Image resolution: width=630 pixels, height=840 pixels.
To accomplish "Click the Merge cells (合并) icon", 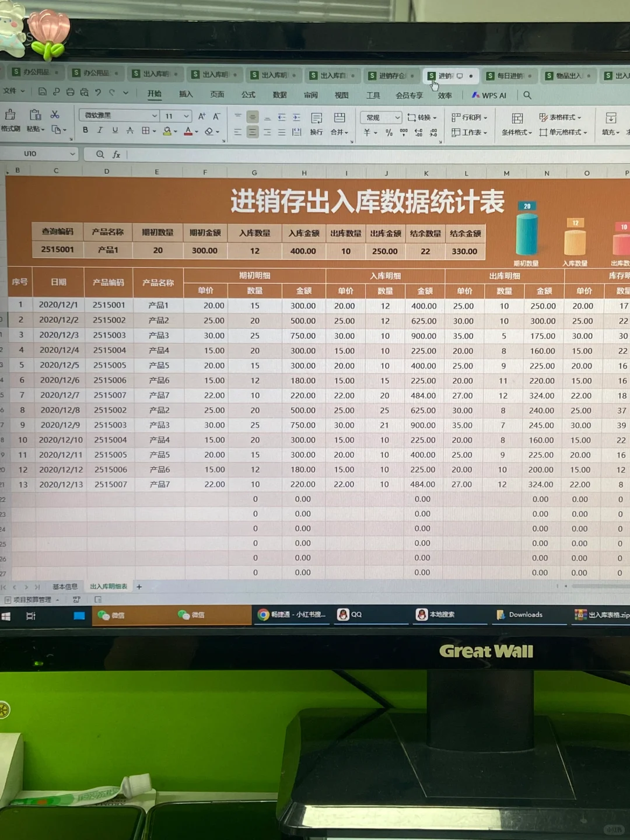I will pyautogui.click(x=339, y=118).
